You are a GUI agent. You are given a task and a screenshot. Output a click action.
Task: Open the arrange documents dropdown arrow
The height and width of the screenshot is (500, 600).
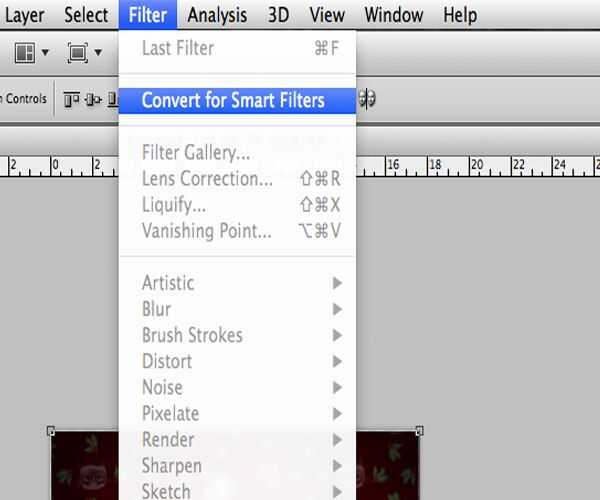[45, 51]
